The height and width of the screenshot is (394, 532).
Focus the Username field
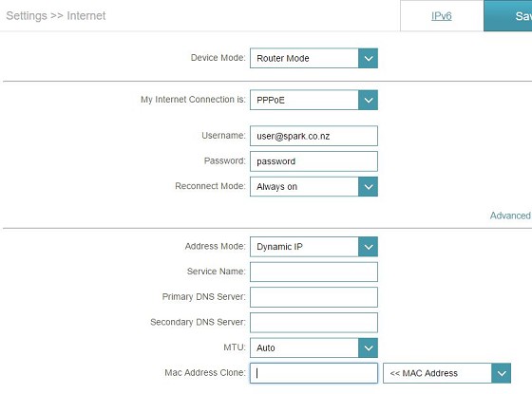pyautogui.click(x=313, y=136)
